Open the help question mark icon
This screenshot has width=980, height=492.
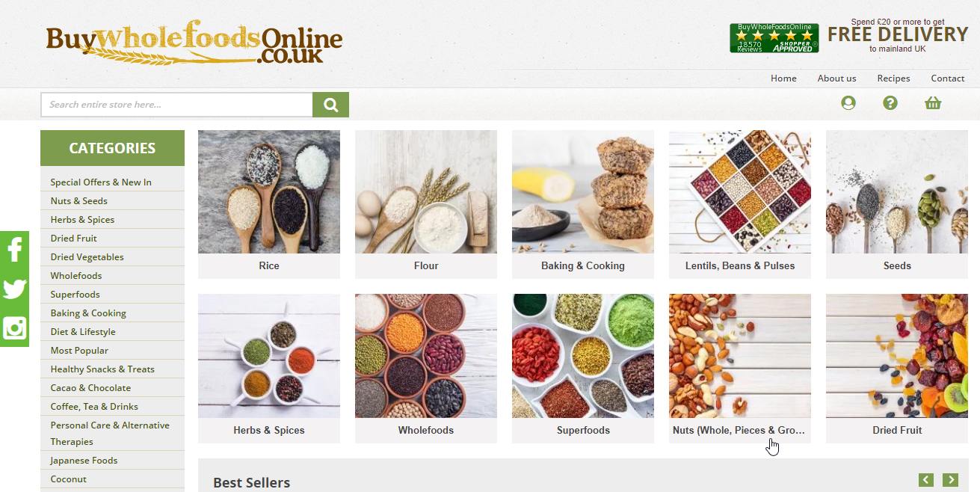coord(890,103)
